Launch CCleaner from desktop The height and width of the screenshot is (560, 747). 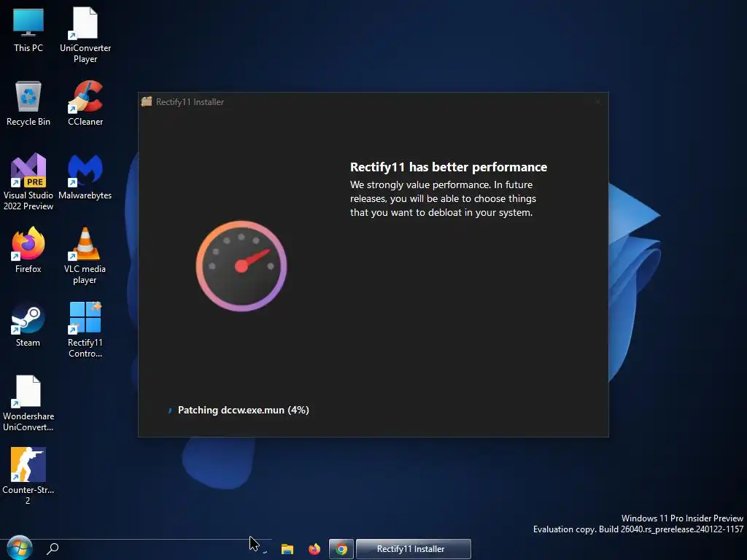click(x=85, y=104)
